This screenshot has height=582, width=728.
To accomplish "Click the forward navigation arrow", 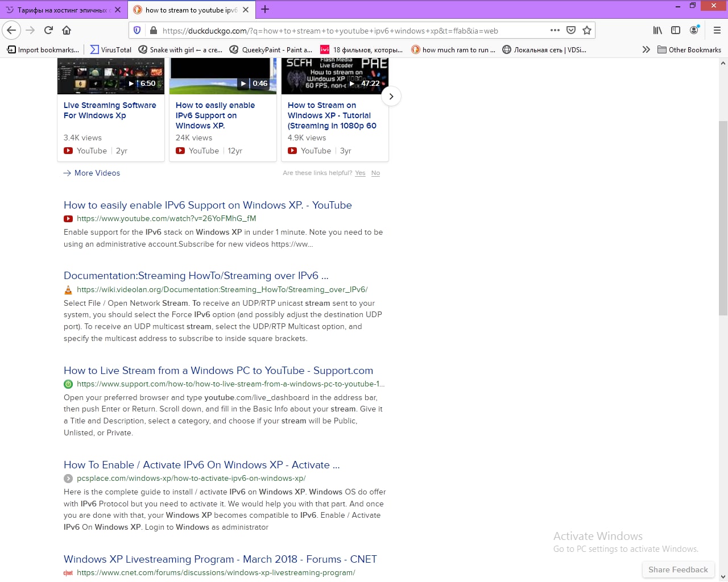I will click(x=30, y=30).
